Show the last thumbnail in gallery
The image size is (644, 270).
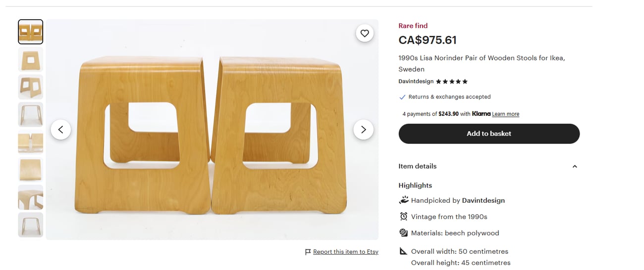(x=31, y=225)
